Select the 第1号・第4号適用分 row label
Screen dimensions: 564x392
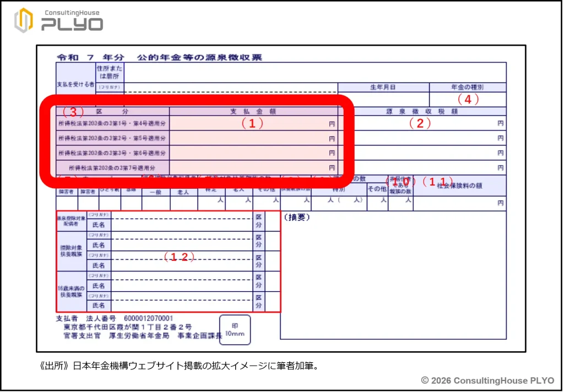(x=112, y=124)
